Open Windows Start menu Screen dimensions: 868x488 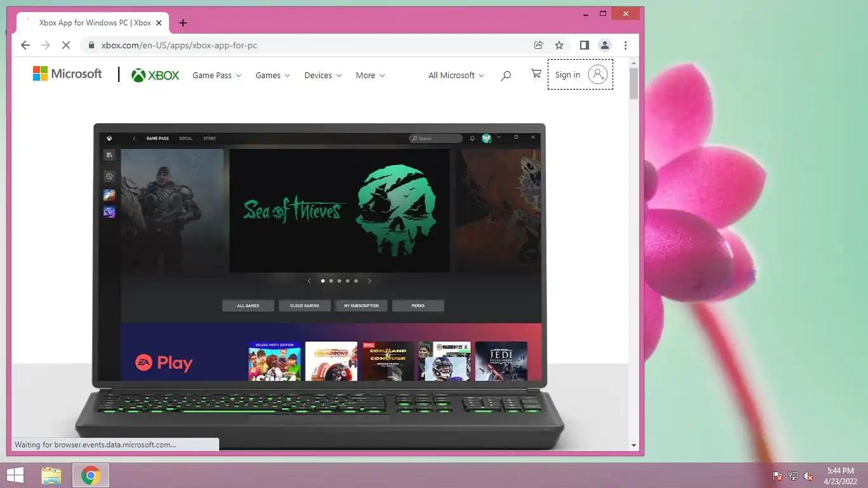click(x=15, y=475)
